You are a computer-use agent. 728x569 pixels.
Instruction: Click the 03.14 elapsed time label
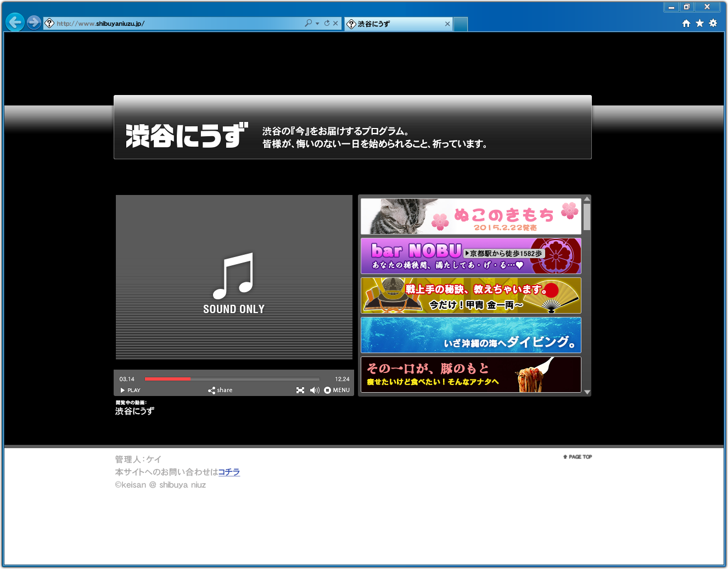point(127,379)
